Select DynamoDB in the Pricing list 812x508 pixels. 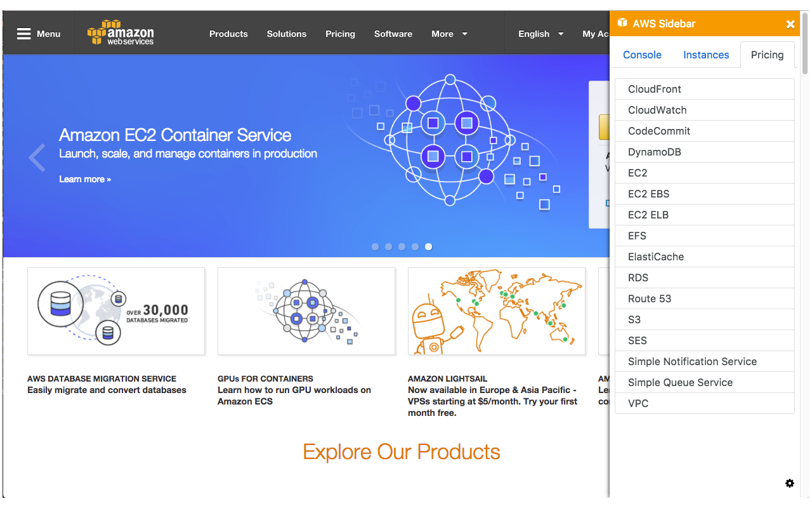[704, 152]
